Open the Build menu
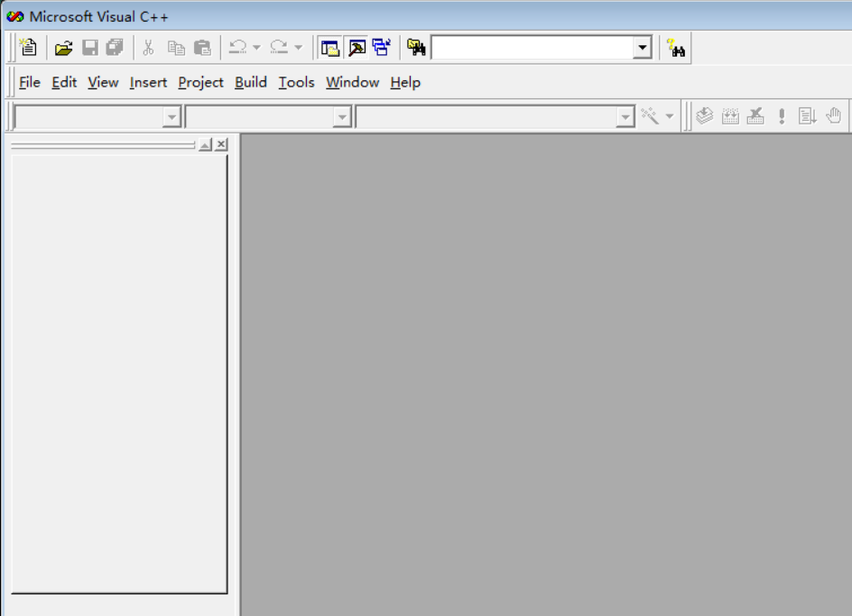This screenshot has width=852, height=616. click(251, 82)
